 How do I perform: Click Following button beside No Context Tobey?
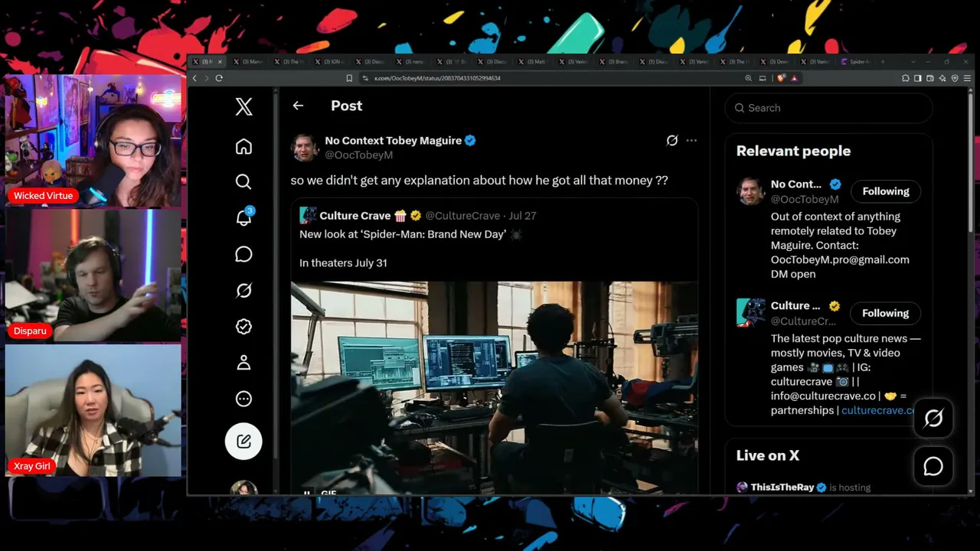coord(885,191)
